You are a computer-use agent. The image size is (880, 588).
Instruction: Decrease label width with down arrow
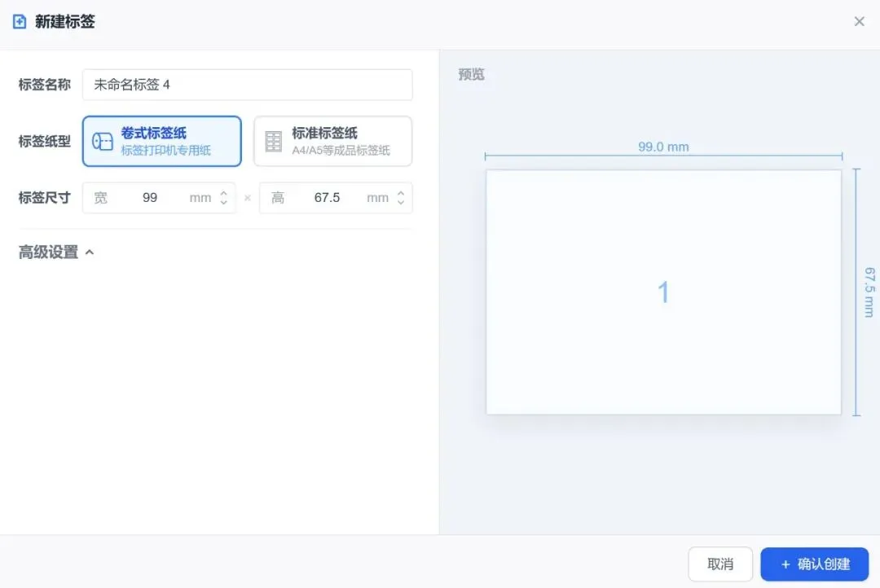(x=224, y=203)
